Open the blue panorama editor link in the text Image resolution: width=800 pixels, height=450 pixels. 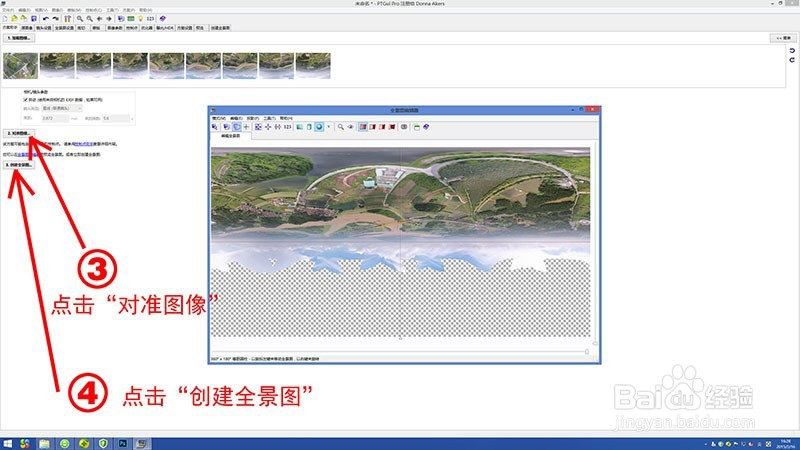click(x=27, y=155)
